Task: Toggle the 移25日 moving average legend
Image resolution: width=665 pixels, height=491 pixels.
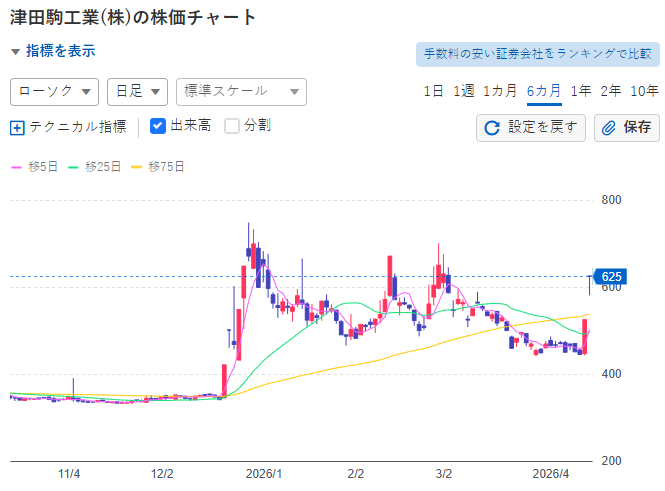Action: (95, 167)
